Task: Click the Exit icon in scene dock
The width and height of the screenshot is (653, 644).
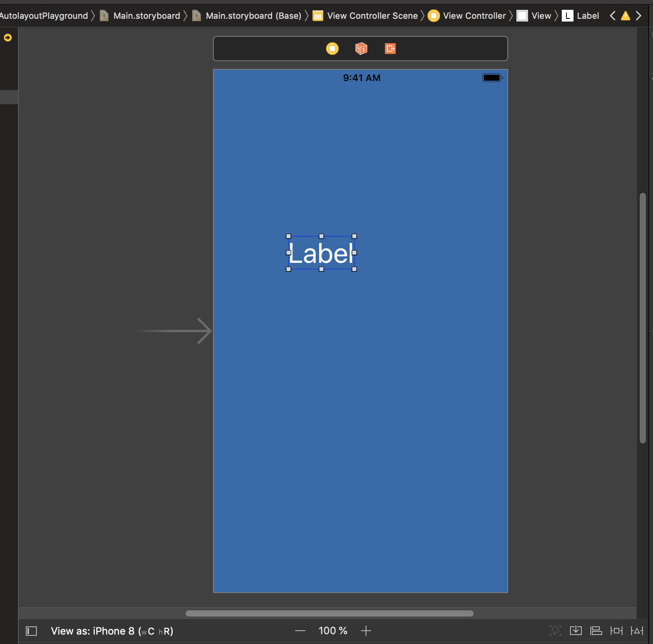Action: coord(390,49)
